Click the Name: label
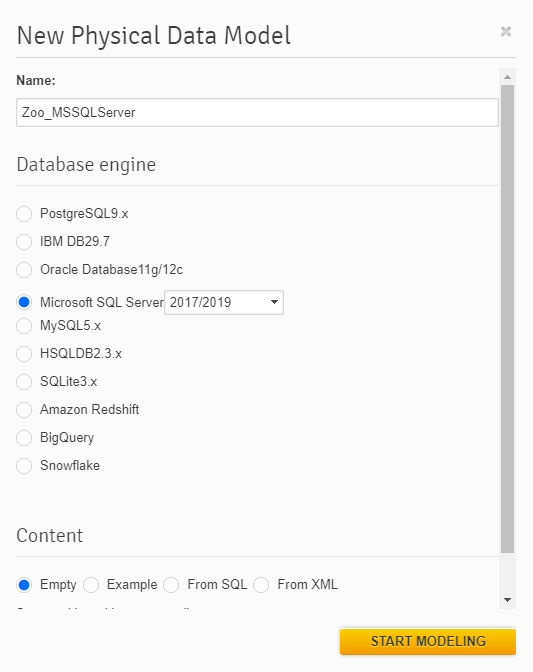This screenshot has width=533, height=672. coord(36,81)
